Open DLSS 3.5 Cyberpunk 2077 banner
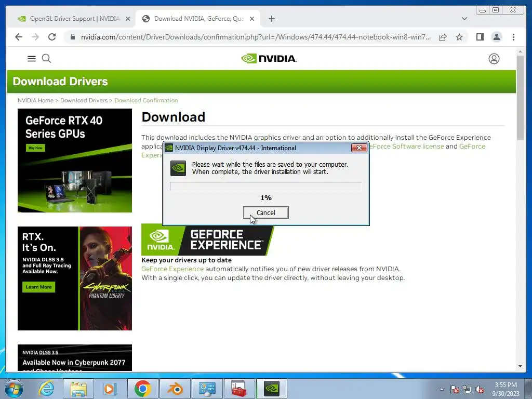 click(75, 358)
